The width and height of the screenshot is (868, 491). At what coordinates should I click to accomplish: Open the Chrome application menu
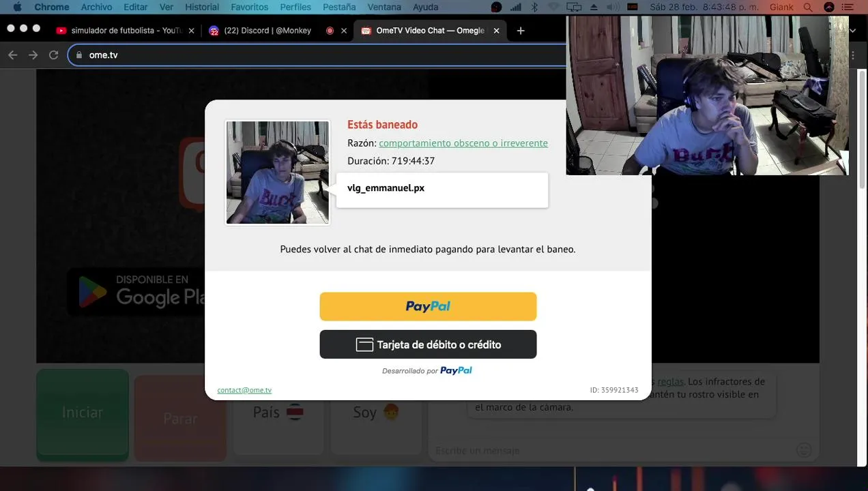click(52, 7)
